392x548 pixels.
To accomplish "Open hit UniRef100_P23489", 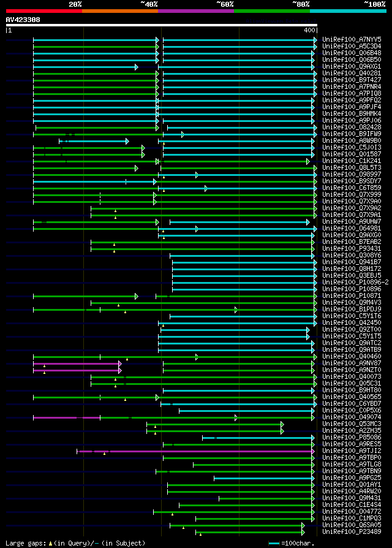I will click(x=352, y=532).
